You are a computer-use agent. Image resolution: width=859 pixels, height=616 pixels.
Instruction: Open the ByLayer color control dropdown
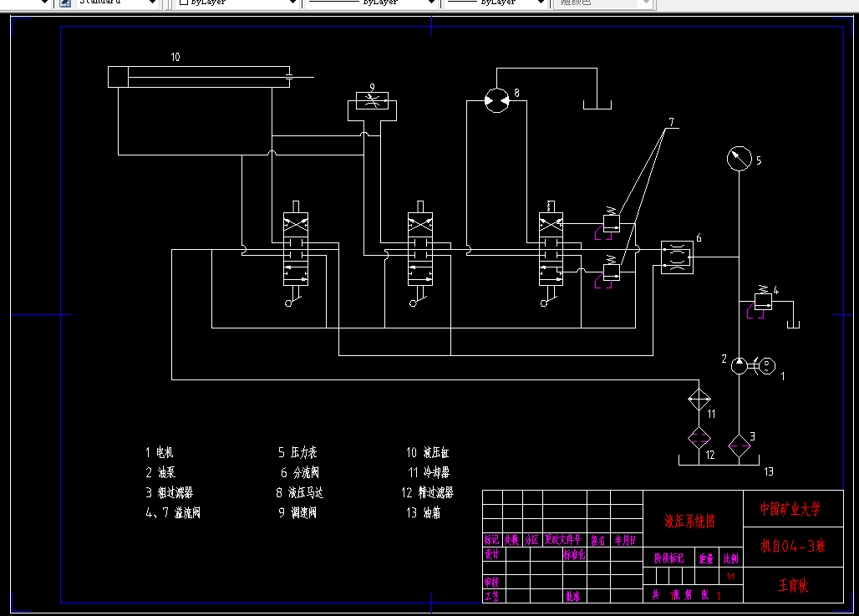click(237, 3)
